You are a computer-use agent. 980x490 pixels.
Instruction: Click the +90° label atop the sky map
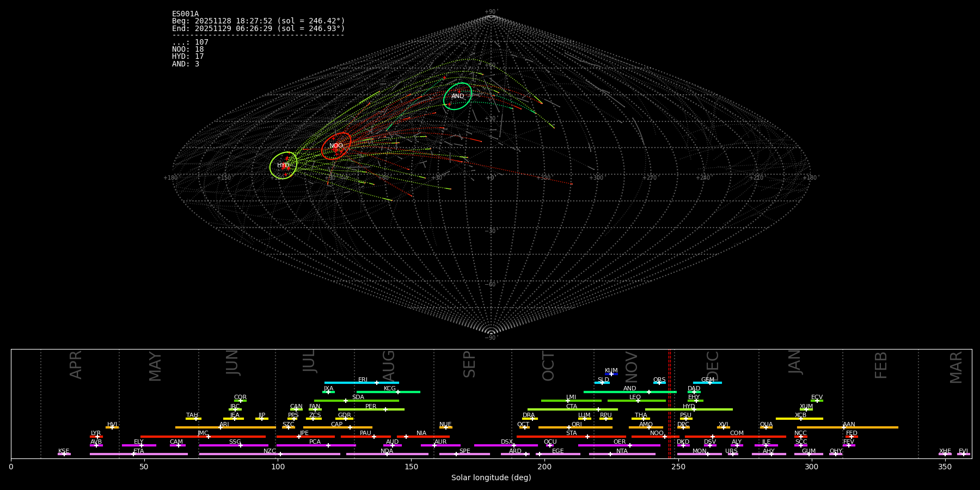pyautogui.click(x=491, y=12)
